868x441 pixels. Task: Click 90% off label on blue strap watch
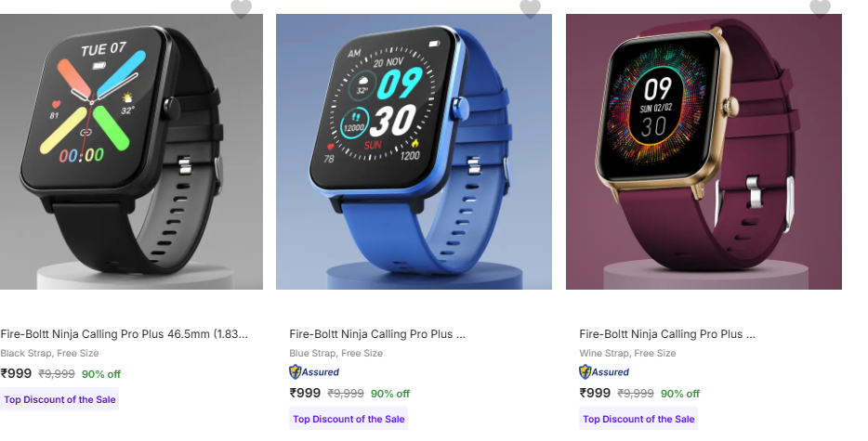point(390,394)
